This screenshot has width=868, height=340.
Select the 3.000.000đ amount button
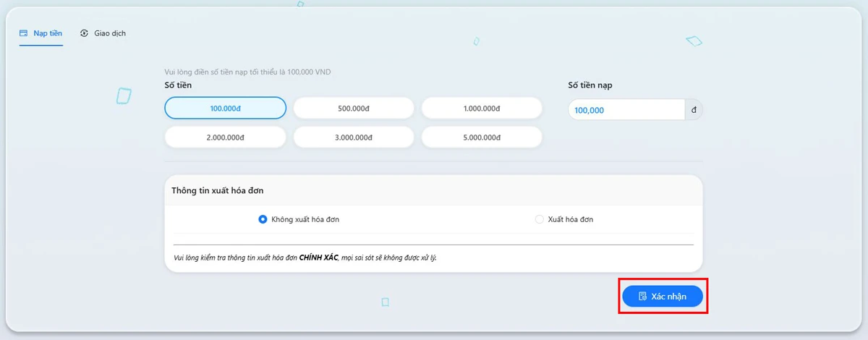click(354, 137)
